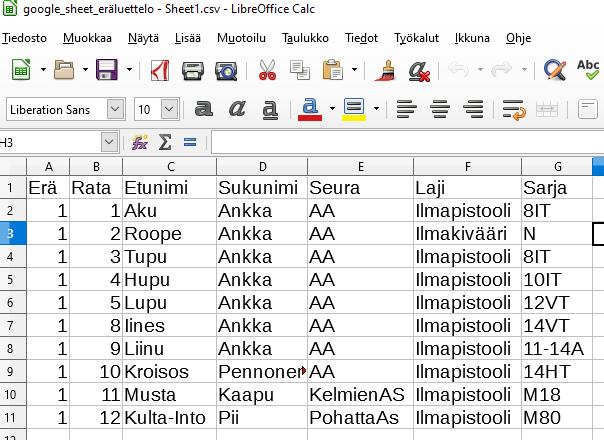Run the Abc spelling check
Image resolution: width=604 pixels, height=440 pixels.
click(x=588, y=70)
